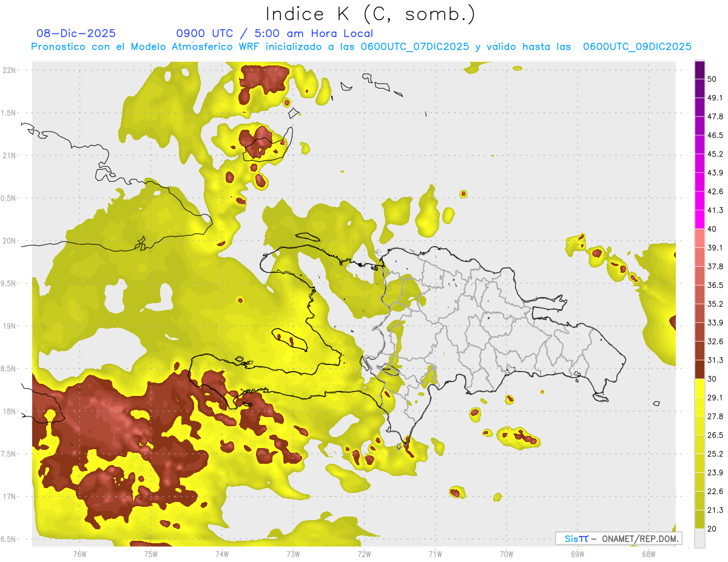
Task: Click the latitude label "17N"
Action: pyautogui.click(x=10, y=497)
